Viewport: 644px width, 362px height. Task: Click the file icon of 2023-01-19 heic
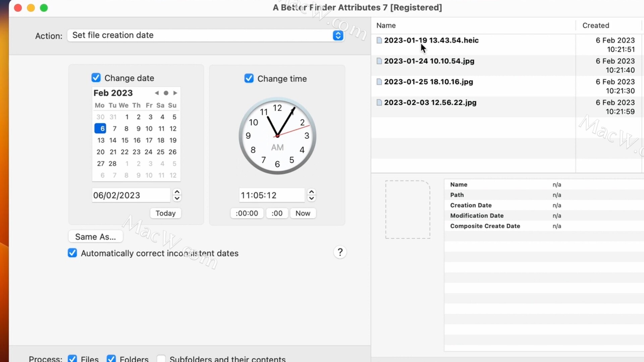tap(379, 40)
